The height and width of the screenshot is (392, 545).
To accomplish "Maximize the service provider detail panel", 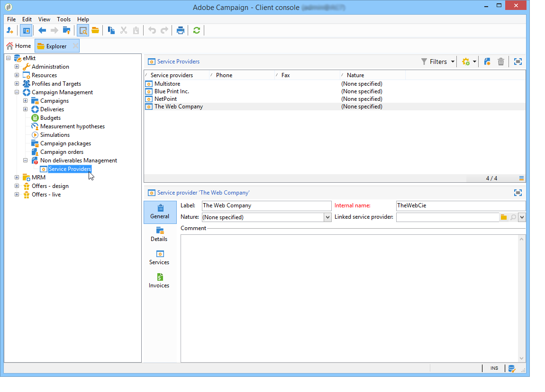I will click(518, 193).
